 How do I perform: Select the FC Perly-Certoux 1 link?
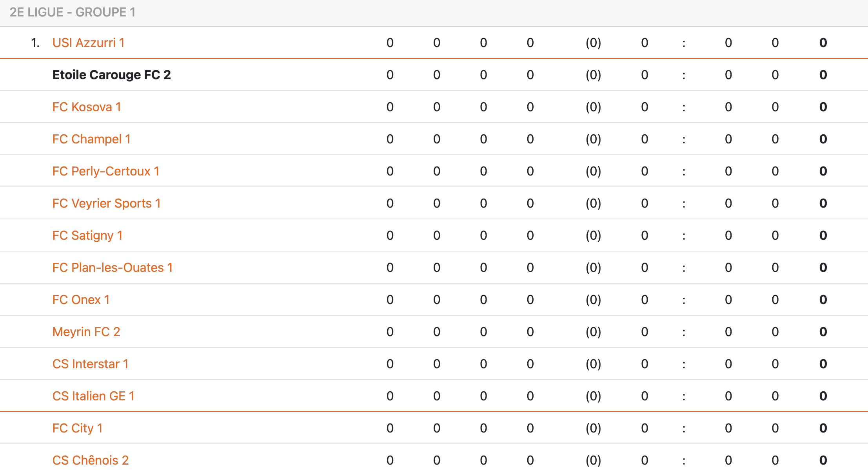[106, 171]
